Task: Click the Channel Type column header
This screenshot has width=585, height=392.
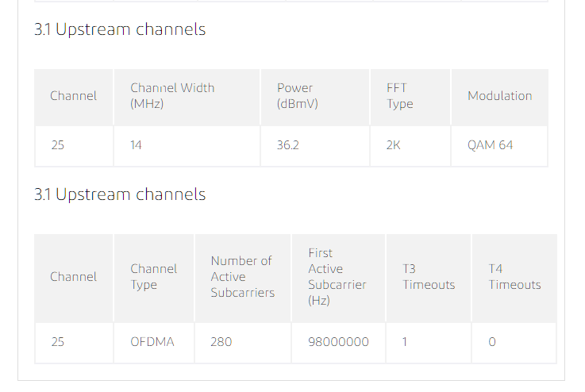Action: (x=153, y=277)
